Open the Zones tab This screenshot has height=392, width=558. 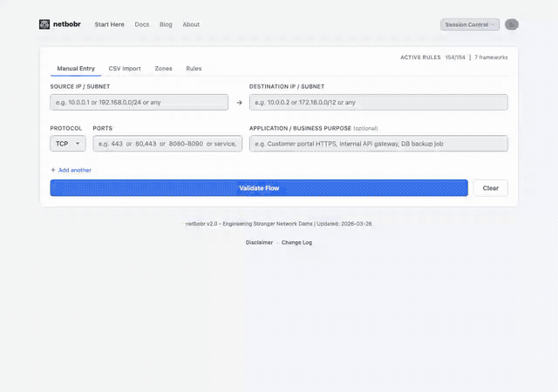(163, 68)
